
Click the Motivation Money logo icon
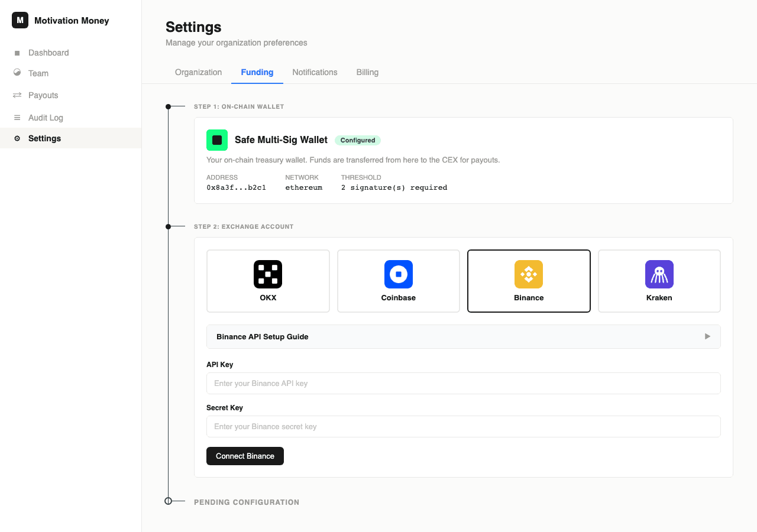click(x=20, y=20)
